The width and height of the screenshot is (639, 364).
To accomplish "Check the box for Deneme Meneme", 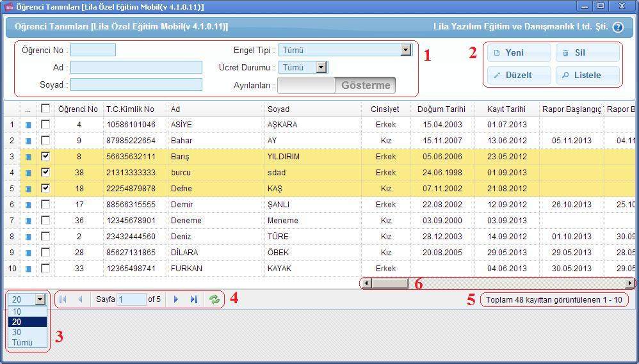I will click(45, 220).
